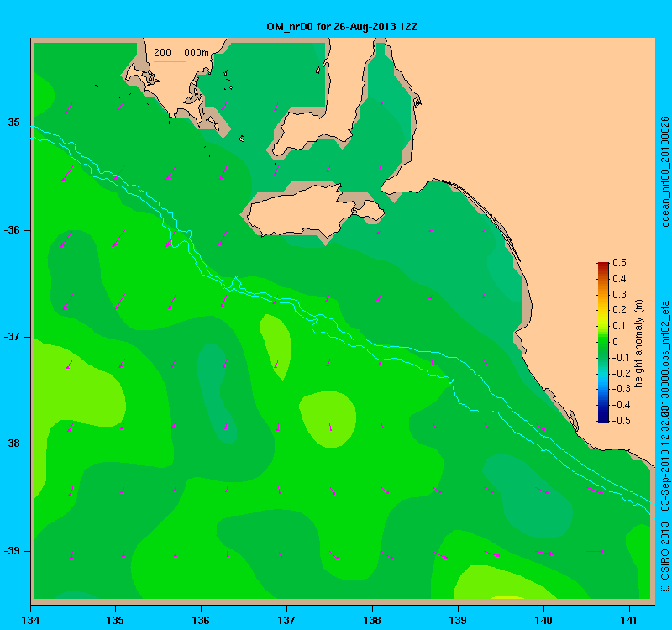Click the colorbar value -0.4
The width and height of the screenshot is (672, 630).
click(x=620, y=405)
